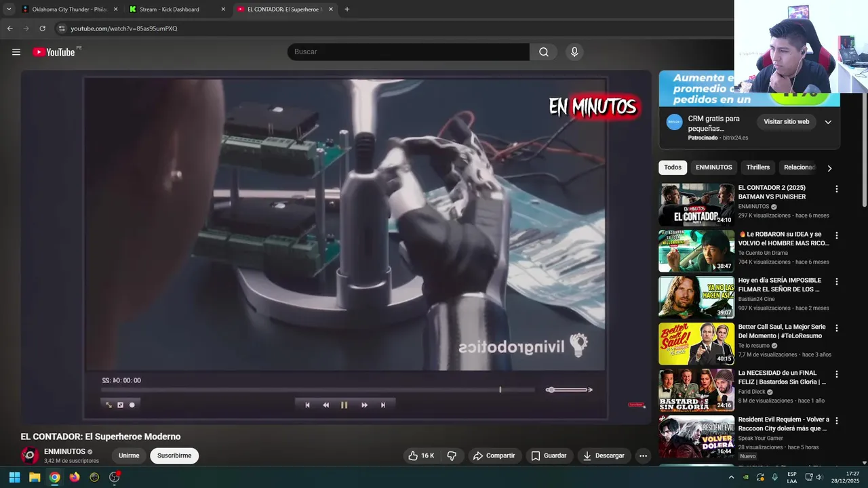Image resolution: width=868 pixels, height=488 pixels.
Task: Open OBS Studio from the taskbar
Action: click(x=115, y=477)
